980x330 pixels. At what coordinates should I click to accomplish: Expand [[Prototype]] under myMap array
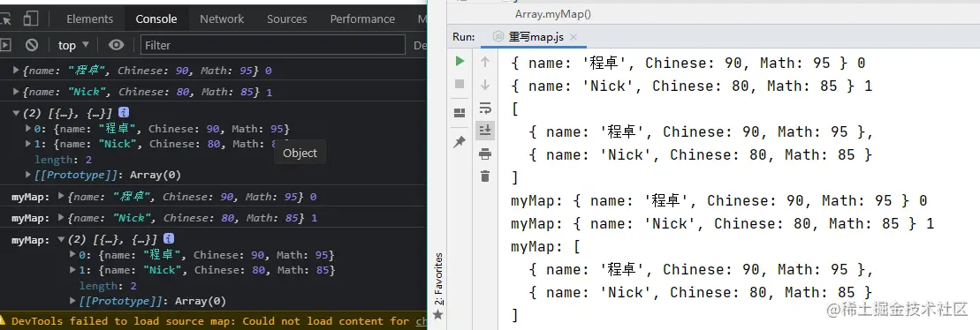(x=73, y=301)
